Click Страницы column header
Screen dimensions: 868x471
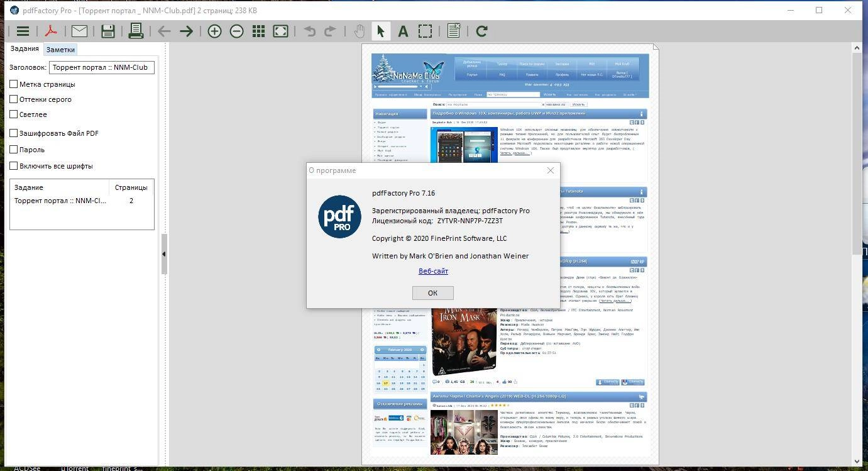tap(131, 187)
